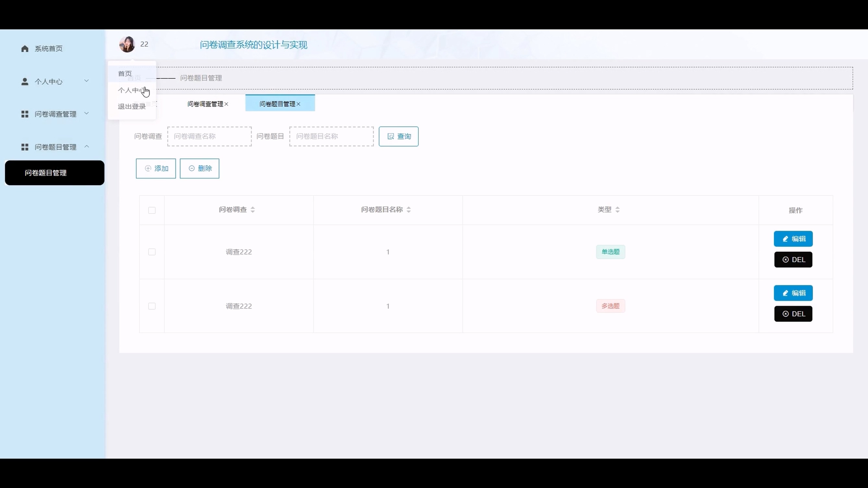The image size is (868, 488).
Task: Click the X-circle icon in 多选题 row's DEL
Action: [x=786, y=314]
